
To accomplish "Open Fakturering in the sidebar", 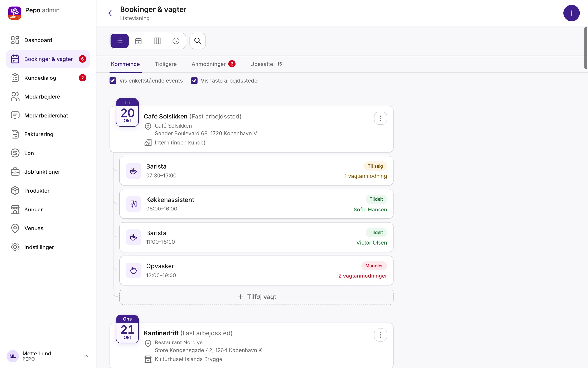I will (x=48, y=134).
